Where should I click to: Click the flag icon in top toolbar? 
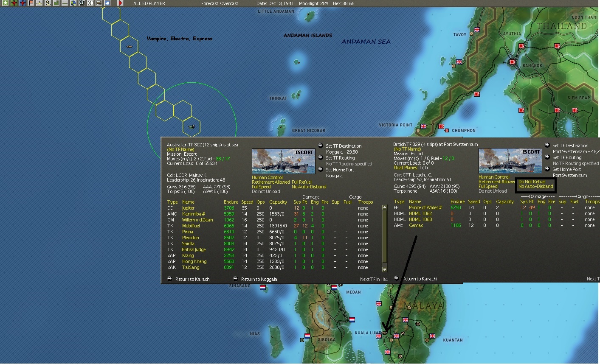31,3
